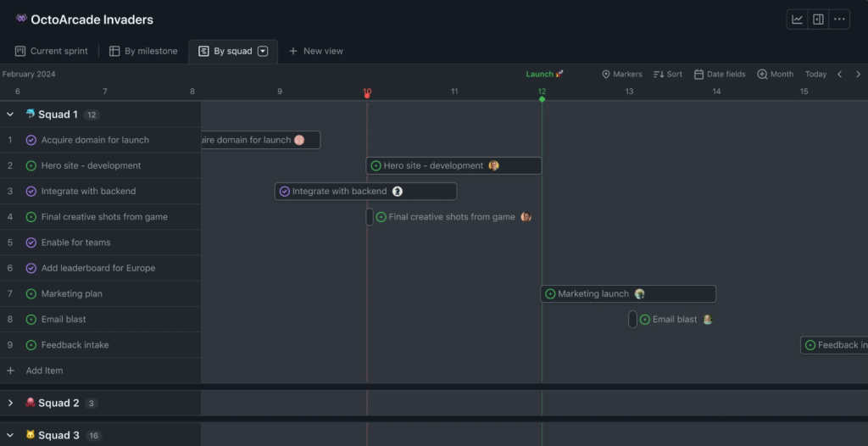Toggle status circle for Acquire domain for launch

pyautogui.click(x=31, y=140)
